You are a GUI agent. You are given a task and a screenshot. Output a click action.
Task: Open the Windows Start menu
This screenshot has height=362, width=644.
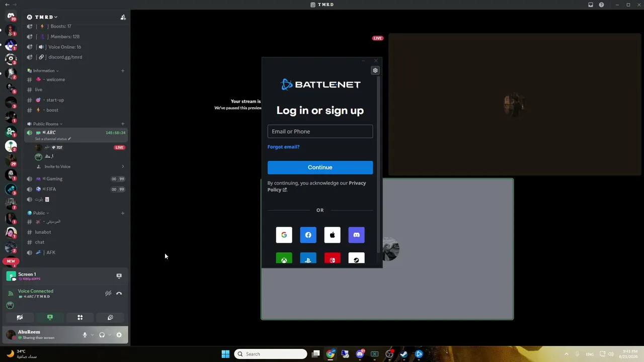pyautogui.click(x=225, y=354)
